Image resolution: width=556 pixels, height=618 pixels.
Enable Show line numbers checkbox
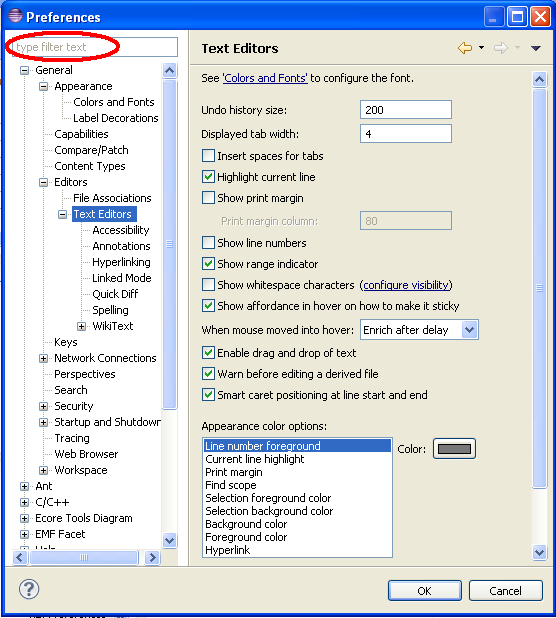pyautogui.click(x=208, y=242)
